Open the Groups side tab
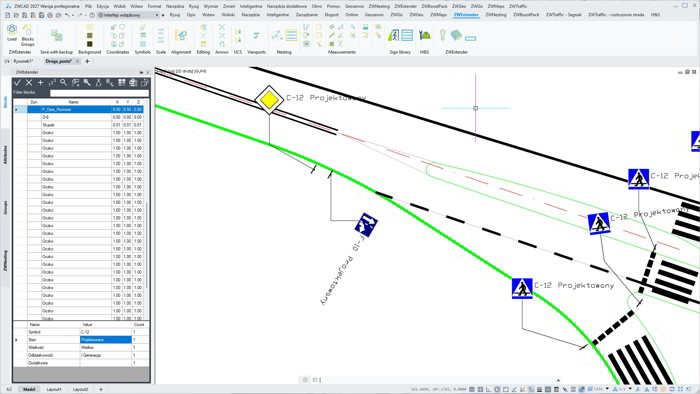 tap(5, 208)
